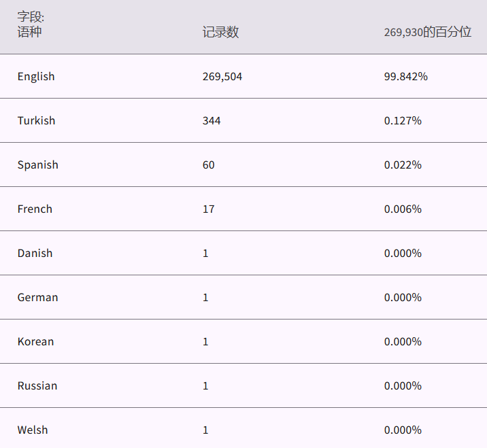The image size is (487, 448).
Task: Choose the French language row
Action: (35, 209)
